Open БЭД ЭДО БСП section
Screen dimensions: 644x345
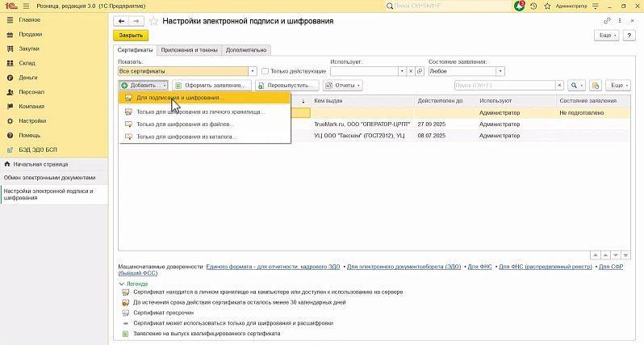tap(38, 149)
